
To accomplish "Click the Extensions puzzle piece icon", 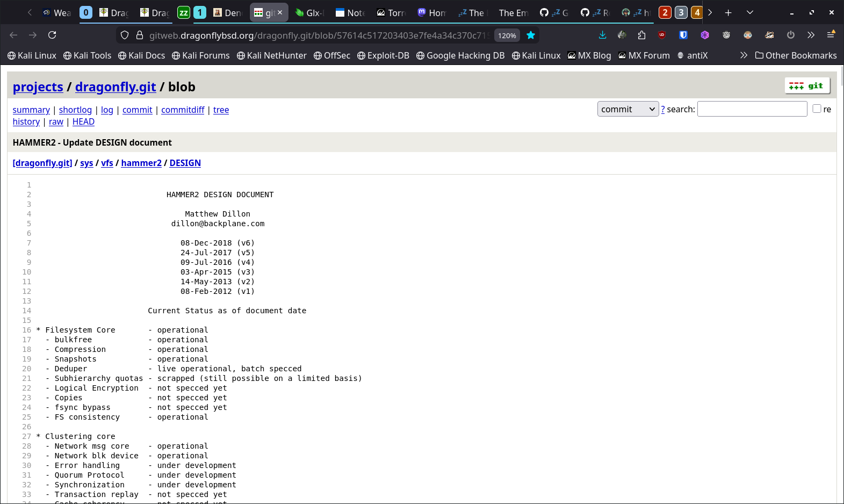I will pos(641,35).
